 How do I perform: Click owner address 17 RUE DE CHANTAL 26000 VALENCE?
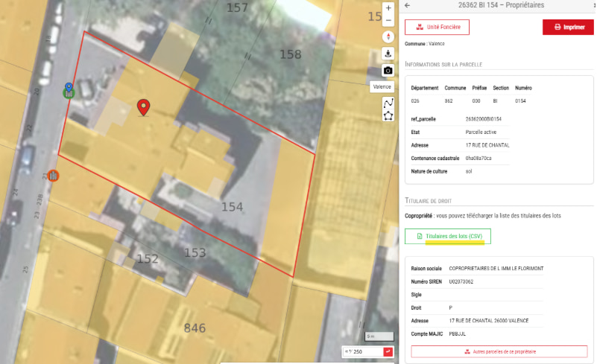(x=489, y=321)
